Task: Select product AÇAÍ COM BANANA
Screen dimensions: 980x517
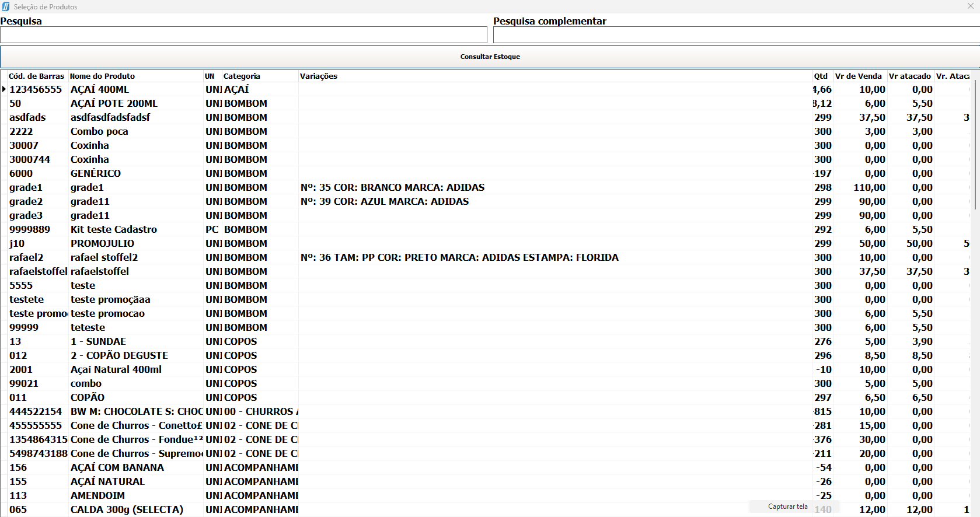Action: tap(117, 467)
